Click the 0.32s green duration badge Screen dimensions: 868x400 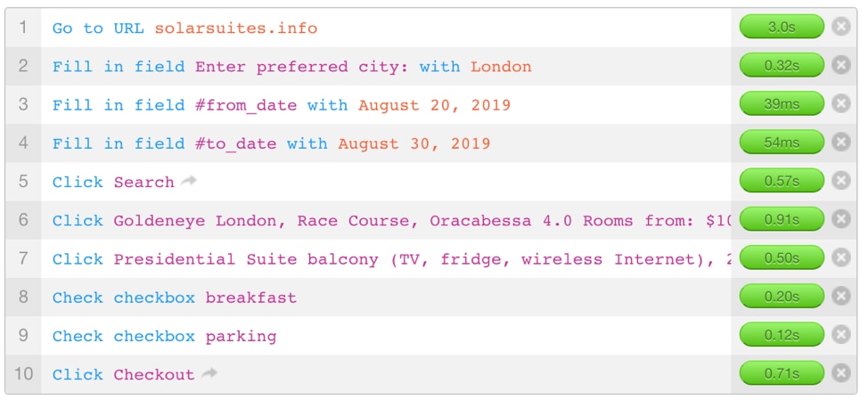pos(782,65)
